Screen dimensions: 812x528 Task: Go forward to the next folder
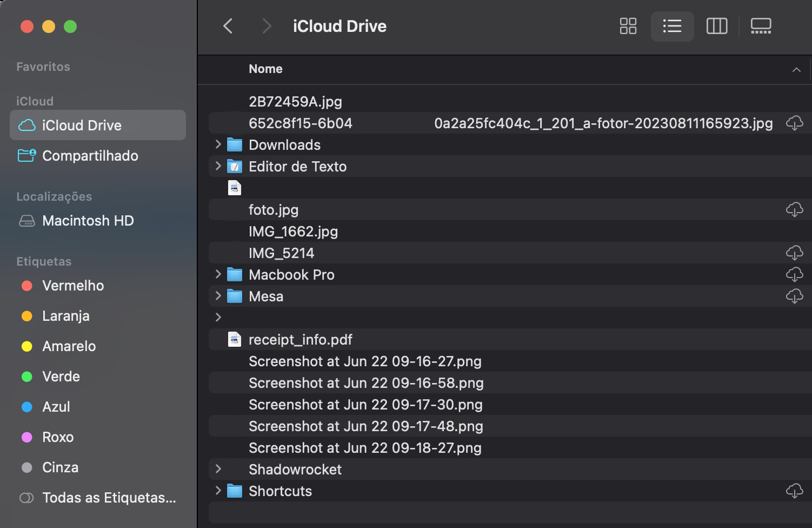(266, 26)
